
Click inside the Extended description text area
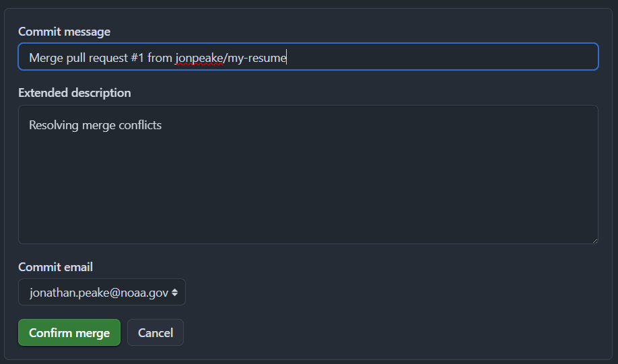coord(308,174)
